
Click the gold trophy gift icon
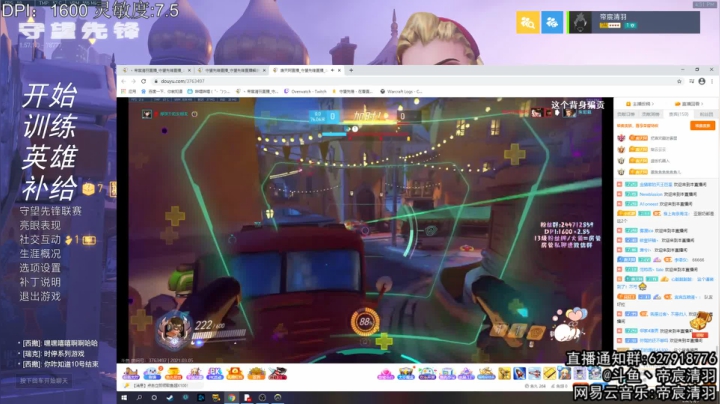[173, 374]
